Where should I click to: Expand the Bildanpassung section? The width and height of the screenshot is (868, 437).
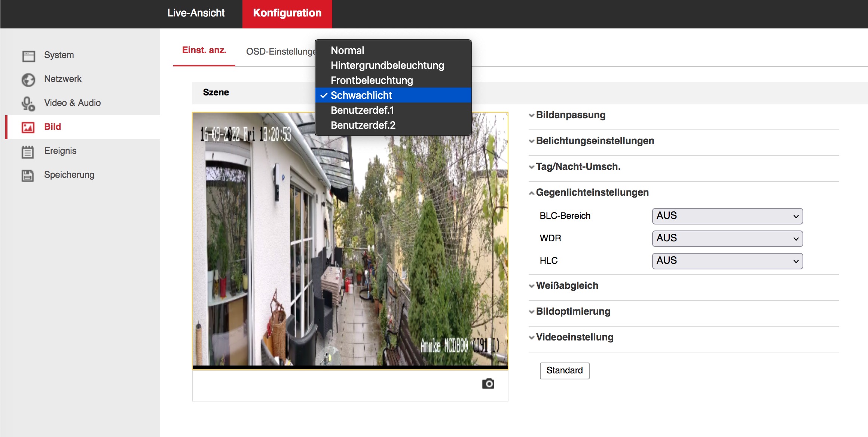(x=570, y=115)
